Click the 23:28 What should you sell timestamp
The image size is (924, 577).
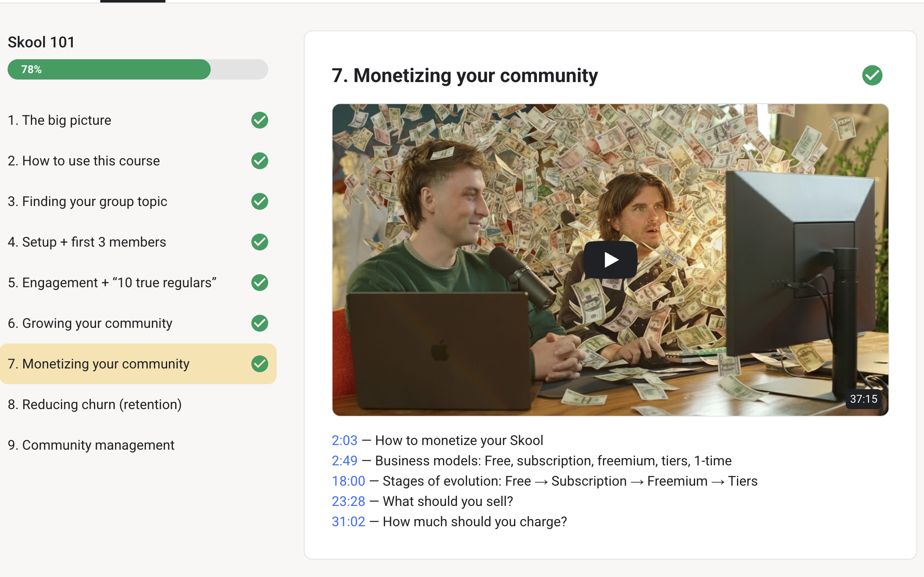[x=348, y=501]
